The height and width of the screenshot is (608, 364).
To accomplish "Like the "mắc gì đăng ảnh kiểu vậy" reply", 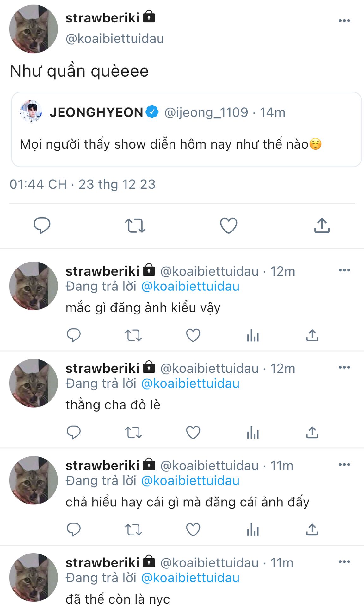I will click(193, 335).
